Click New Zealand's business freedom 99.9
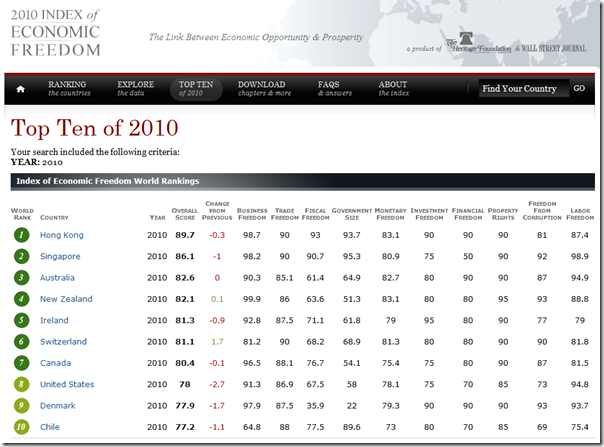This screenshot has width=604, height=447. tap(252, 299)
